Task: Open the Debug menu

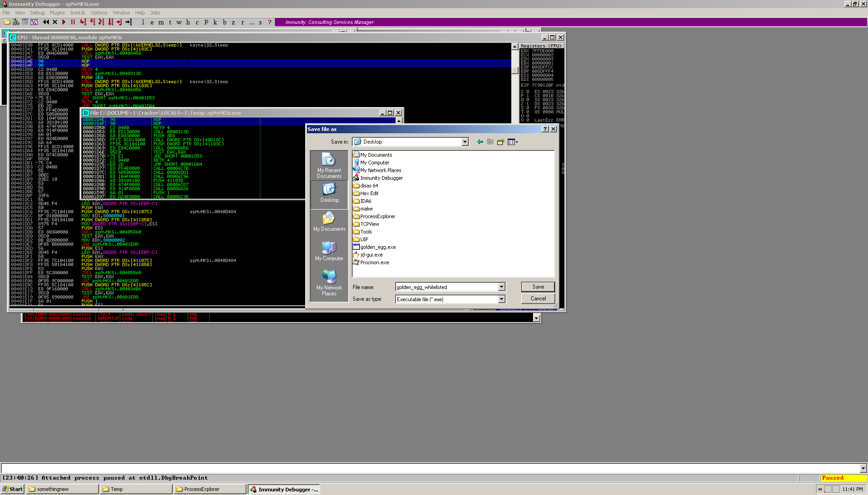Action: coord(37,13)
